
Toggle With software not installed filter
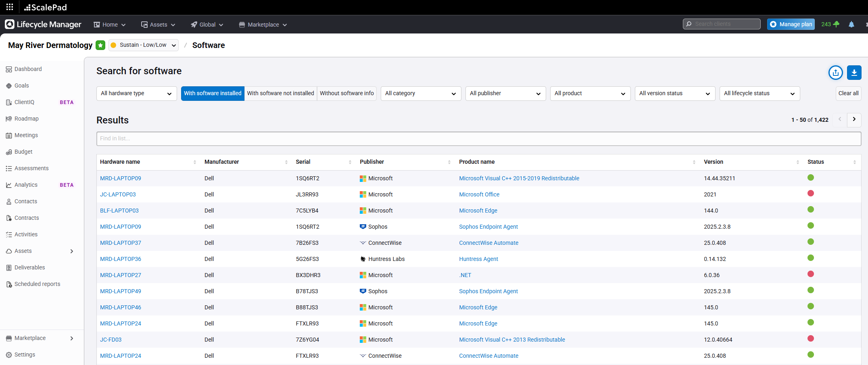point(280,93)
